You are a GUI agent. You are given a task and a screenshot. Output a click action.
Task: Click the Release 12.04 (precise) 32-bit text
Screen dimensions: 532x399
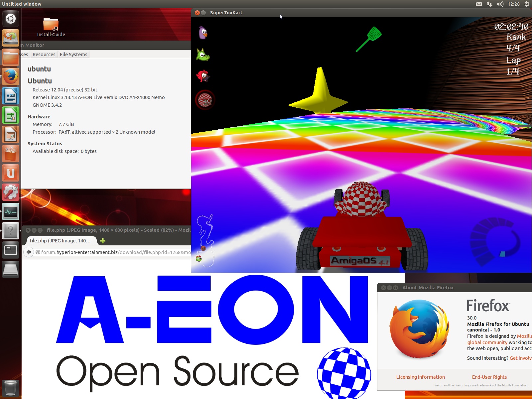pos(65,90)
